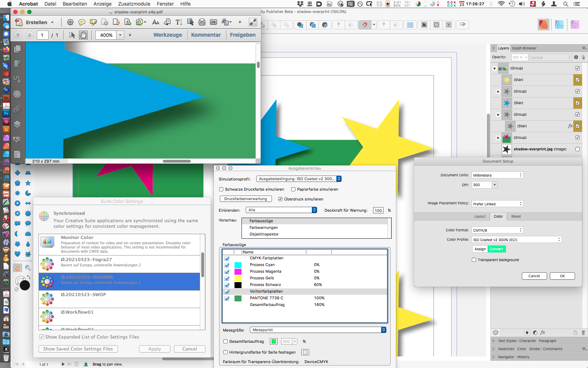Screen dimensions: 588x368
Task: Click Show Saved Color Settings Files button
Action: pyautogui.click(x=78, y=349)
